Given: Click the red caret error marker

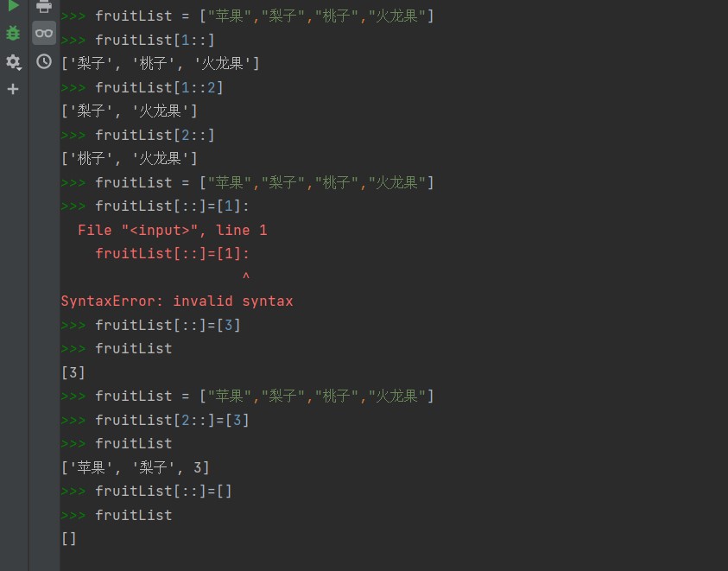Looking at the screenshot, I should point(245,277).
